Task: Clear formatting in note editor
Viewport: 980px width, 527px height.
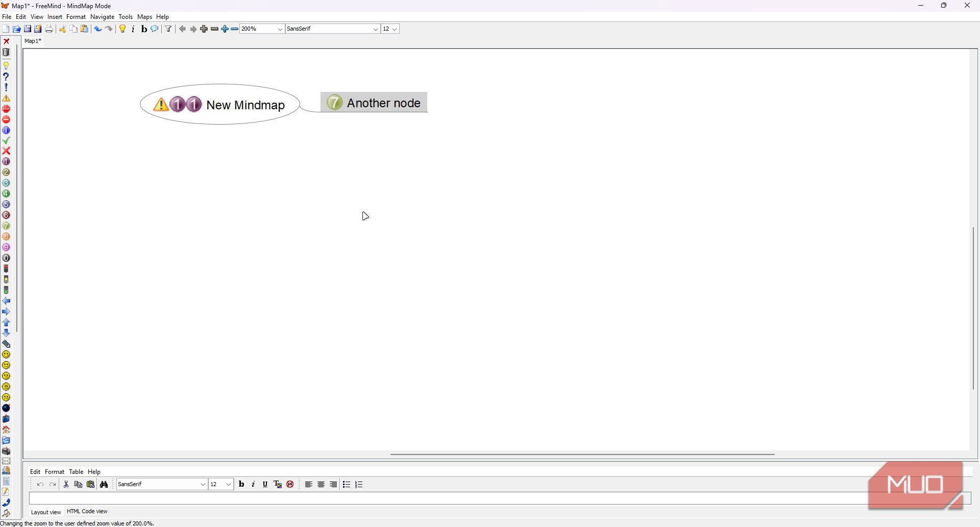Action: pos(290,485)
